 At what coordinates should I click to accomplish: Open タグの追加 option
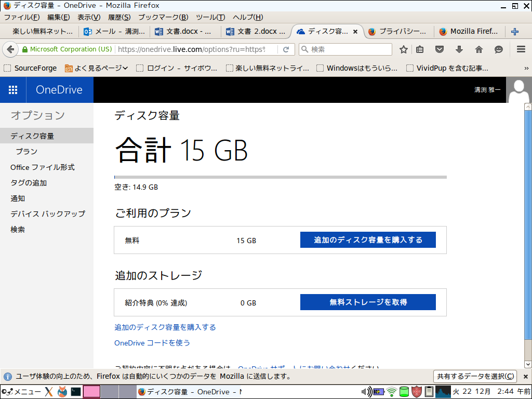click(29, 183)
